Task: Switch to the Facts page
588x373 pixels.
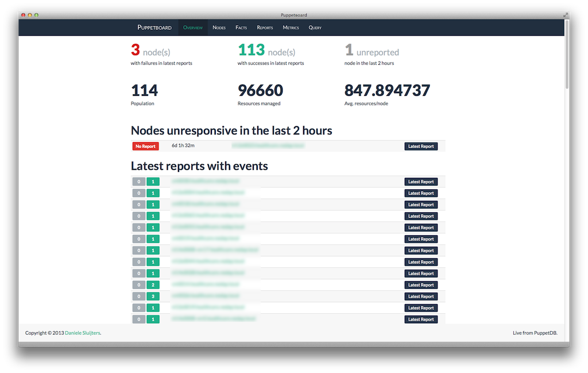Action: pyautogui.click(x=241, y=28)
